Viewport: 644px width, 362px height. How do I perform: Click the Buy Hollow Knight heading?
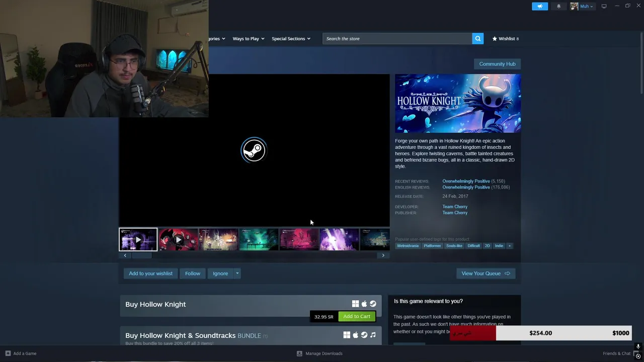click(x=155, y=304)
